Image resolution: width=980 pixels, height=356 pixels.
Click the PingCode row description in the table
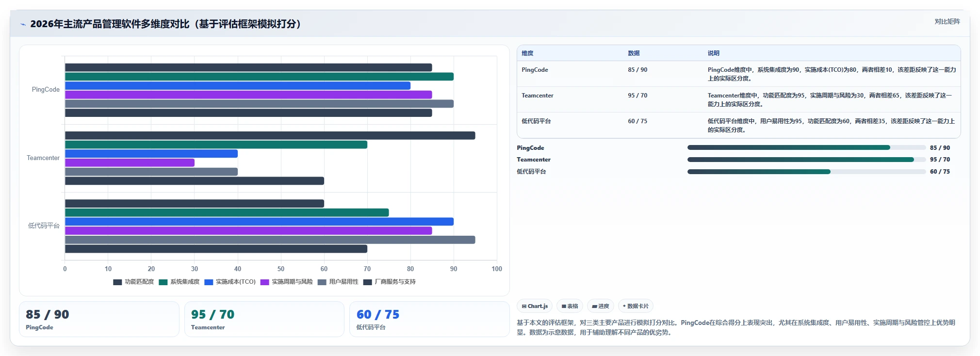coord(832,74)
